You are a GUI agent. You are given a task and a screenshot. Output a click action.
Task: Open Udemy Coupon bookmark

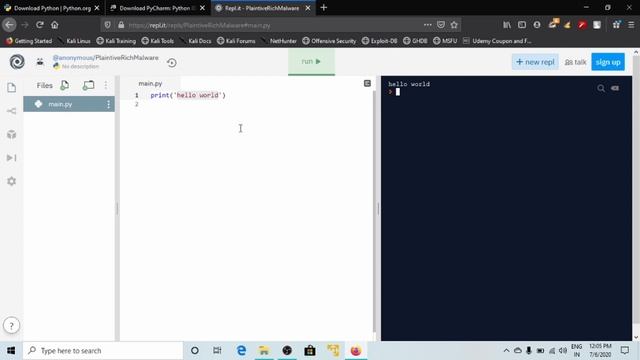coord(497,41)
